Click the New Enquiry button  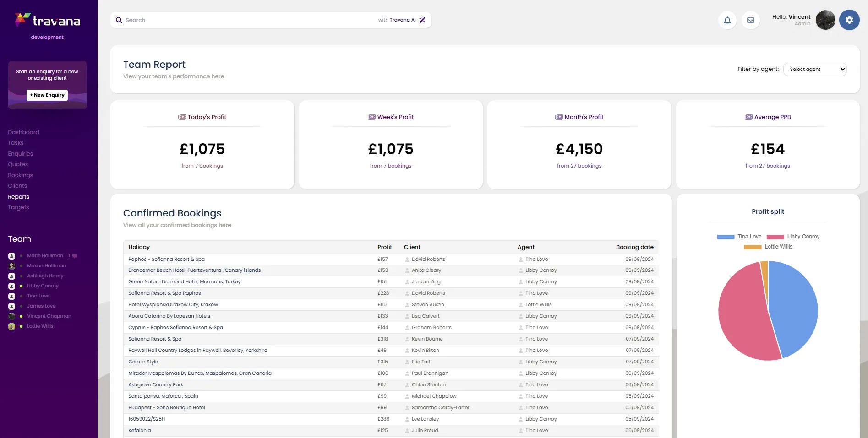(x=47, y=95)
